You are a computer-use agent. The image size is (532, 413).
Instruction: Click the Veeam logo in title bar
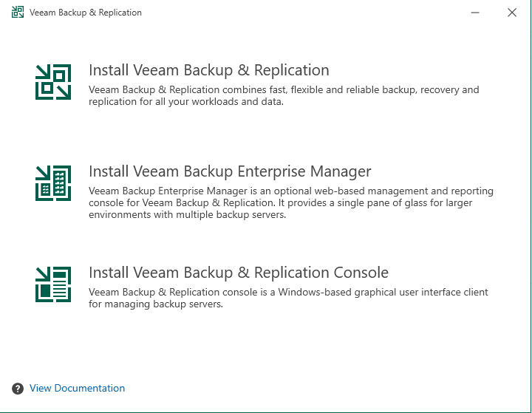click(18, 13)
